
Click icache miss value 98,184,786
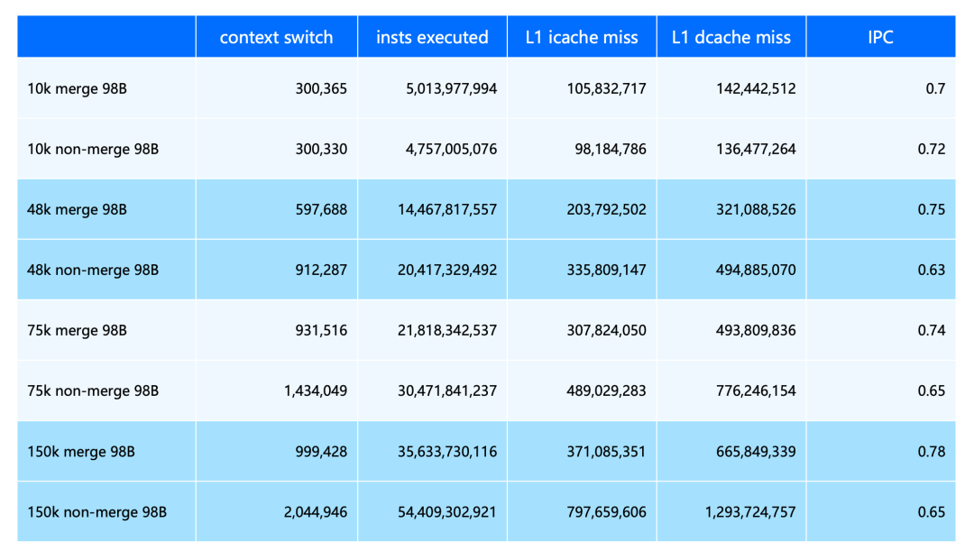tap(611, 149)
